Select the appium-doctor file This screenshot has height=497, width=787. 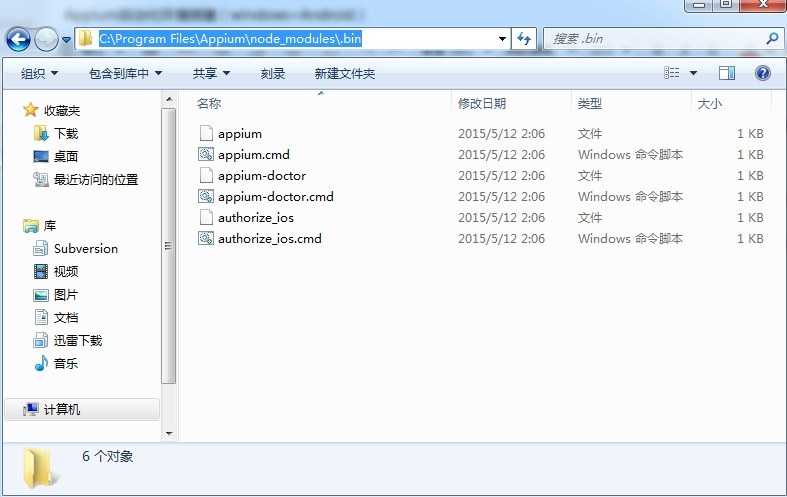point(261,176)
